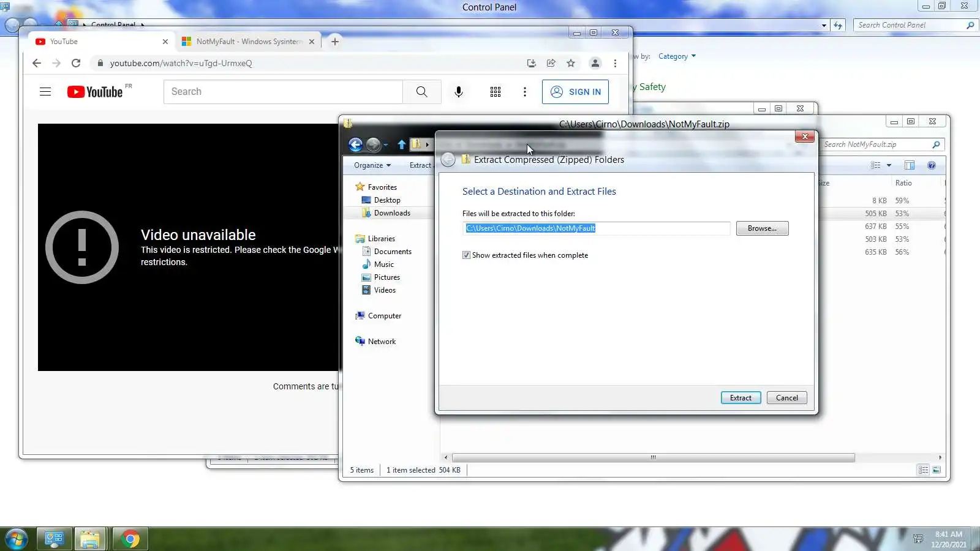Open the Category view-by dropdown
The image size is (980, 551).
(677, 56)
